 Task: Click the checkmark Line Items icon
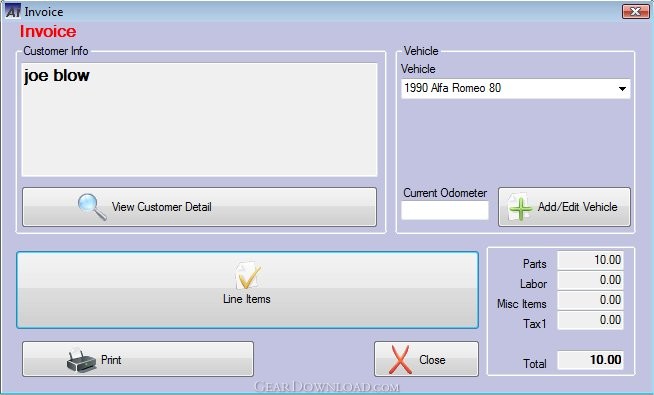(x=248, y=276)
